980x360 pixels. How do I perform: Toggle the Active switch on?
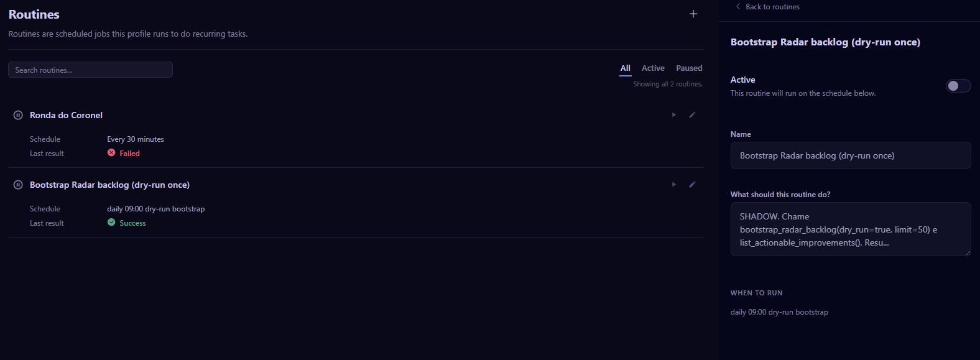958,86
